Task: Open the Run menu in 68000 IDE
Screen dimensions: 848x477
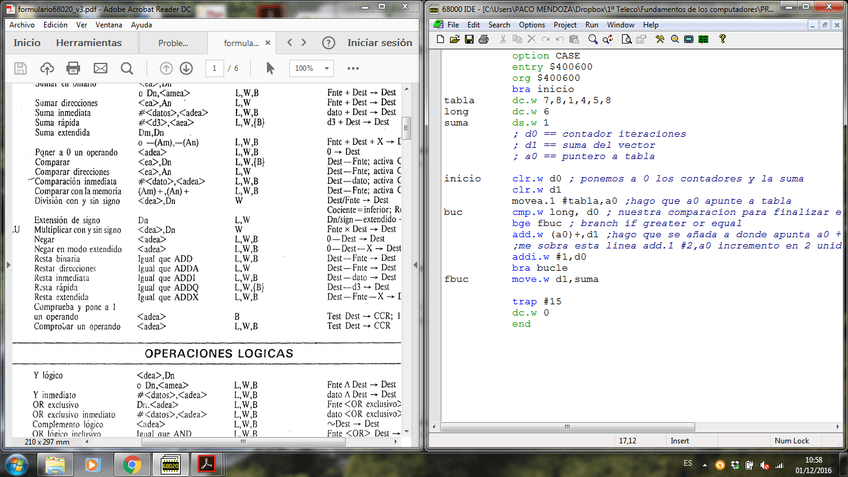Action: (x=592, y=24)
